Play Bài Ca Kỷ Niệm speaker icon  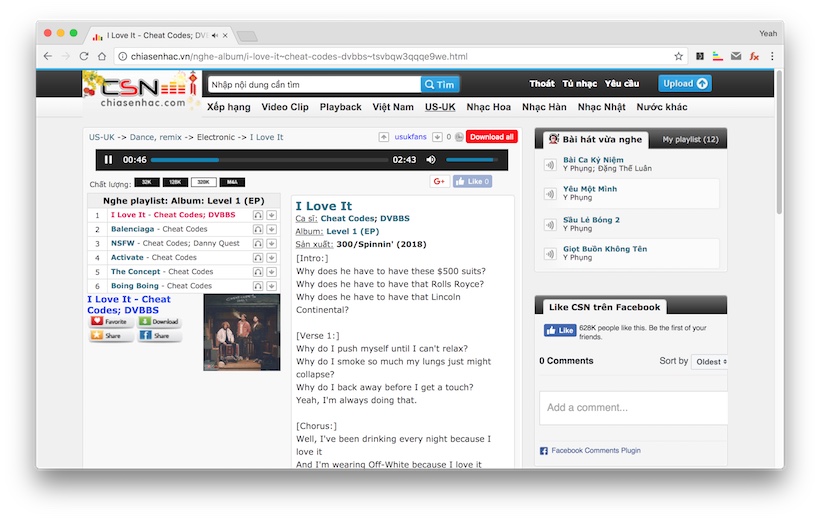pos(550,165)
